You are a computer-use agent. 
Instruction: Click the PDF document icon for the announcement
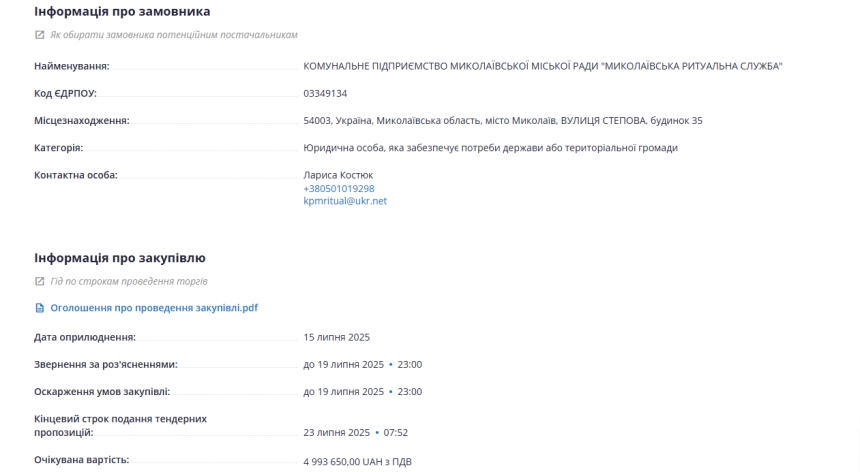click(39, 308)
